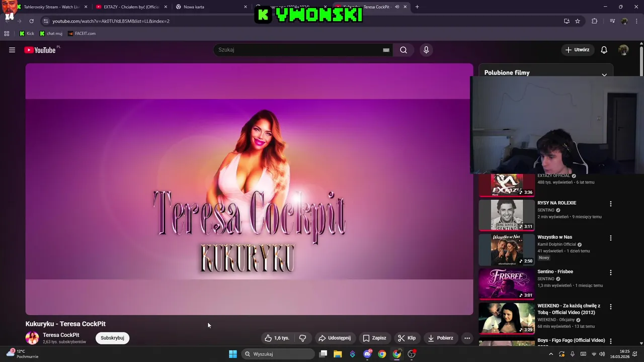Click the magnifier search button
The image size is (644, 362).
click(404, 50)
